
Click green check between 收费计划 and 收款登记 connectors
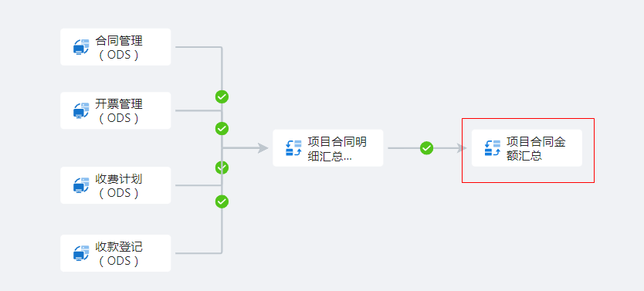tap(222, 201)
